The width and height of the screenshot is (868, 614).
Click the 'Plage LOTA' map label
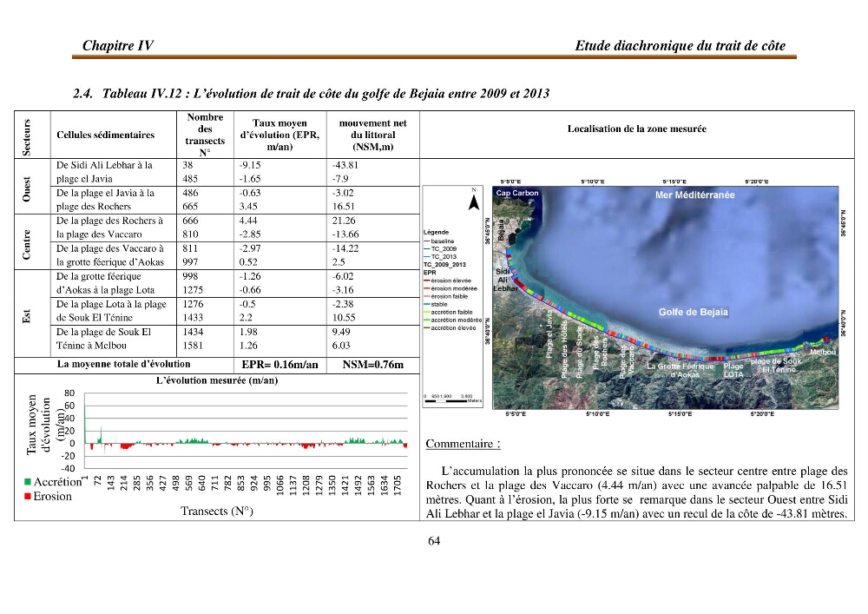tap(733, 370)
